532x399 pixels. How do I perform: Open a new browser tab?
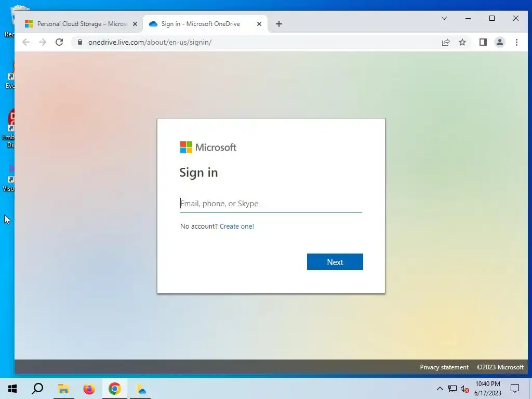click(x=279, y=24)
